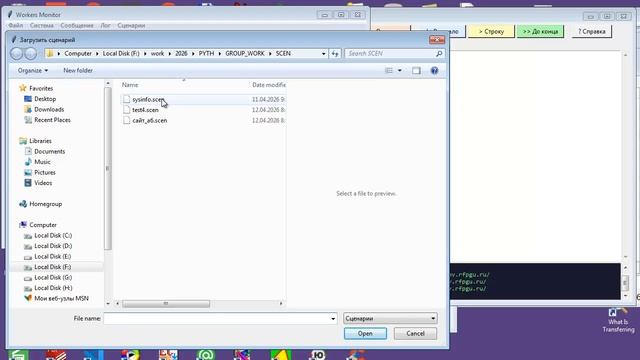Expand the File name history dropdown
Image resolution: width=640 pixels, height=360 pixels.
pos(333,319)
